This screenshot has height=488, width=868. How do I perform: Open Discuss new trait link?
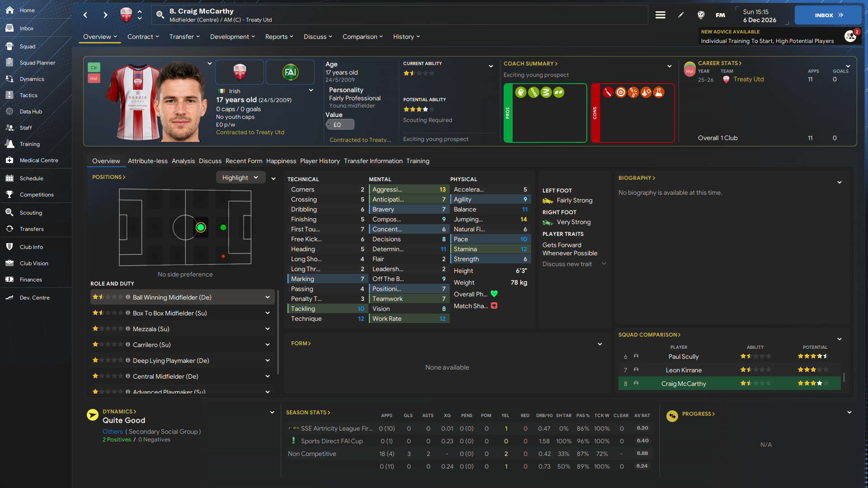point(567,264)
